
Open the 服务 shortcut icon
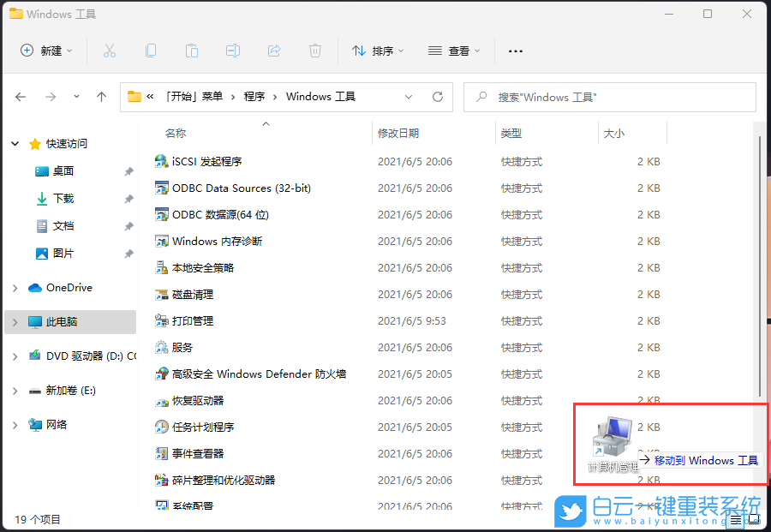(x=160, y=347)
